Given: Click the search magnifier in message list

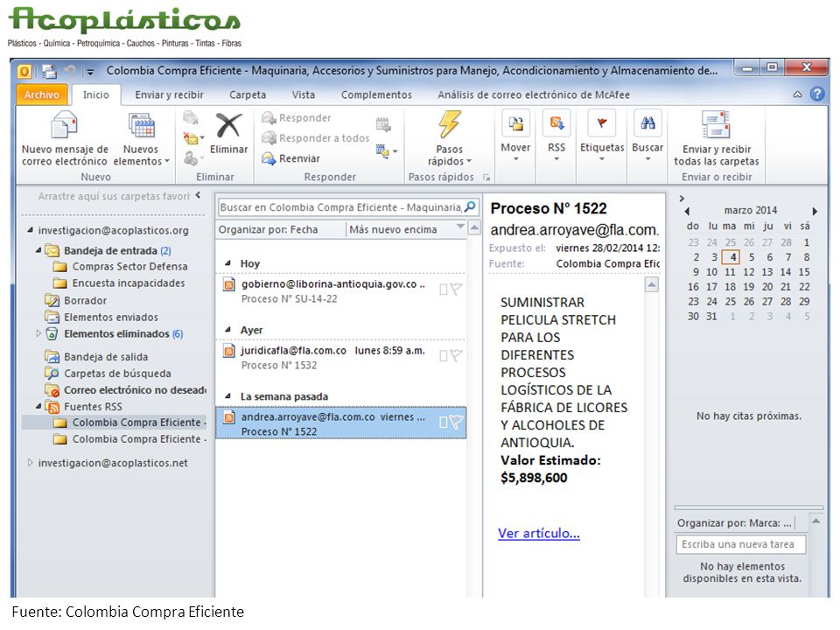Looking at the screenshot, I should pyautogui.click(x=470, y=206).
